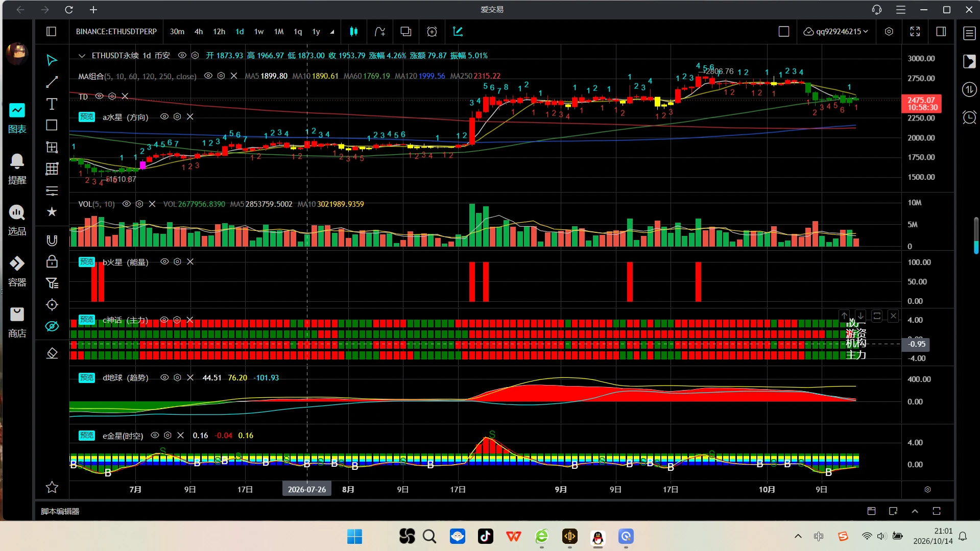
Task: Open settings for c神话 (主力) indicator
Action: 177,320
